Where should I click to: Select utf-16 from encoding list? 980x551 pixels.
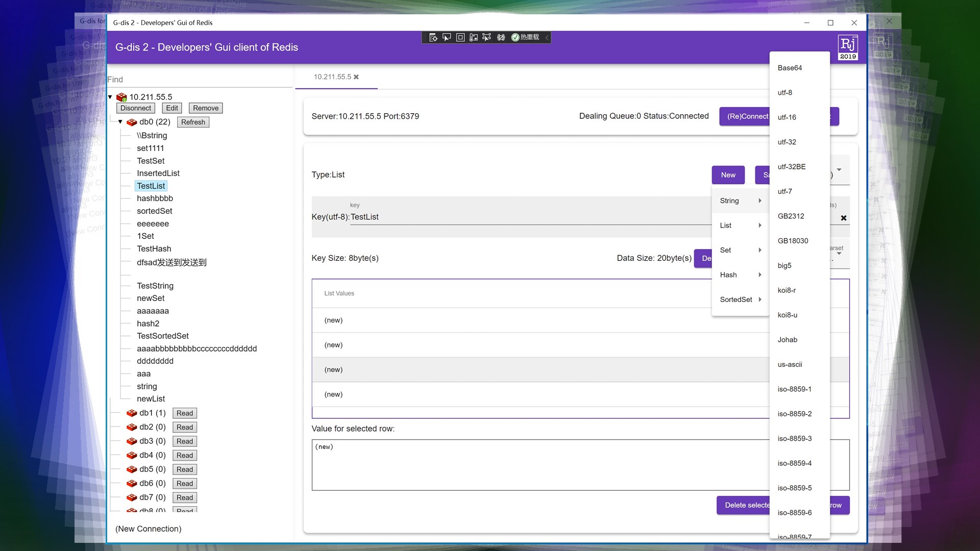pyautogui.click(x=799, y=117)
